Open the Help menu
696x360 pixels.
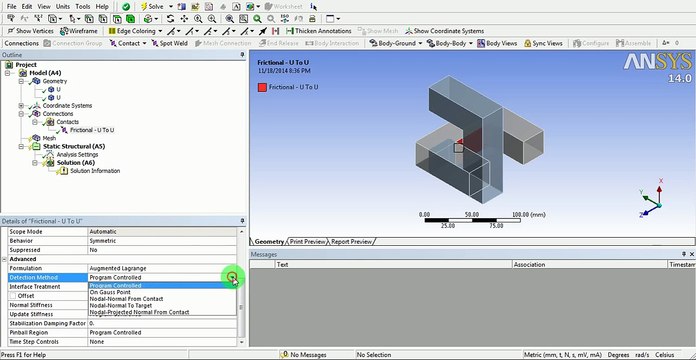(102, 7)
